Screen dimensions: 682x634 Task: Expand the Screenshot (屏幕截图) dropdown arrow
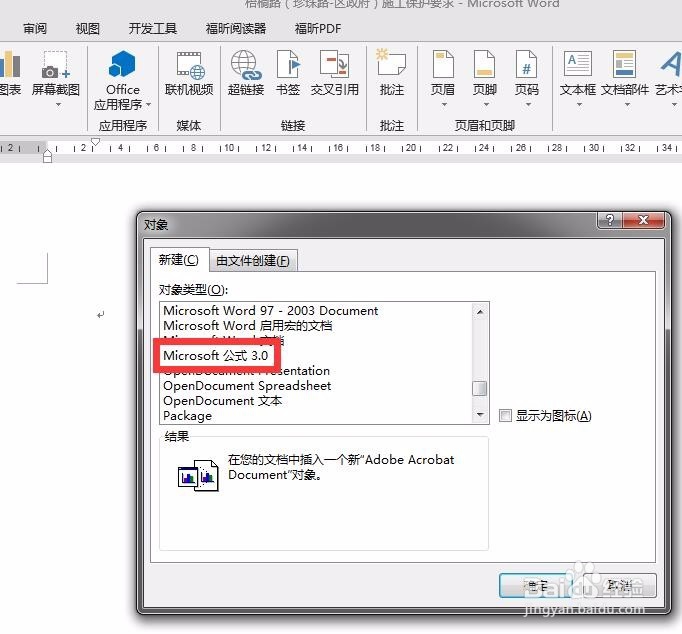(58, 105)
